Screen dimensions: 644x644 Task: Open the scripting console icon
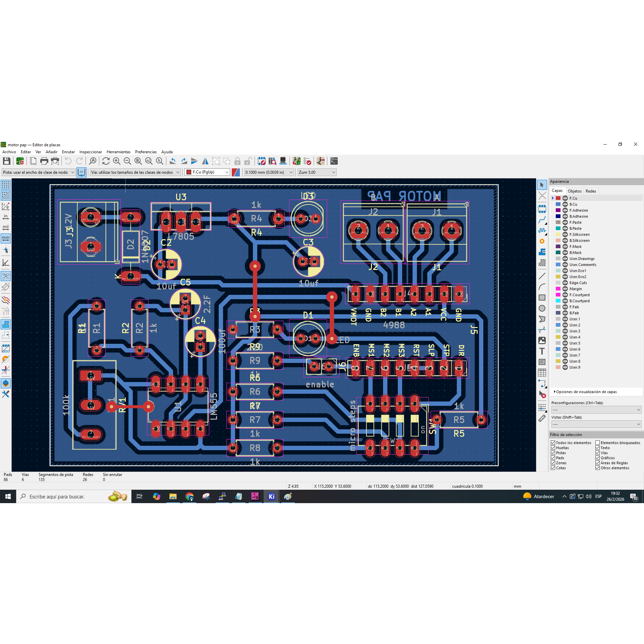[x=334, y=161]
